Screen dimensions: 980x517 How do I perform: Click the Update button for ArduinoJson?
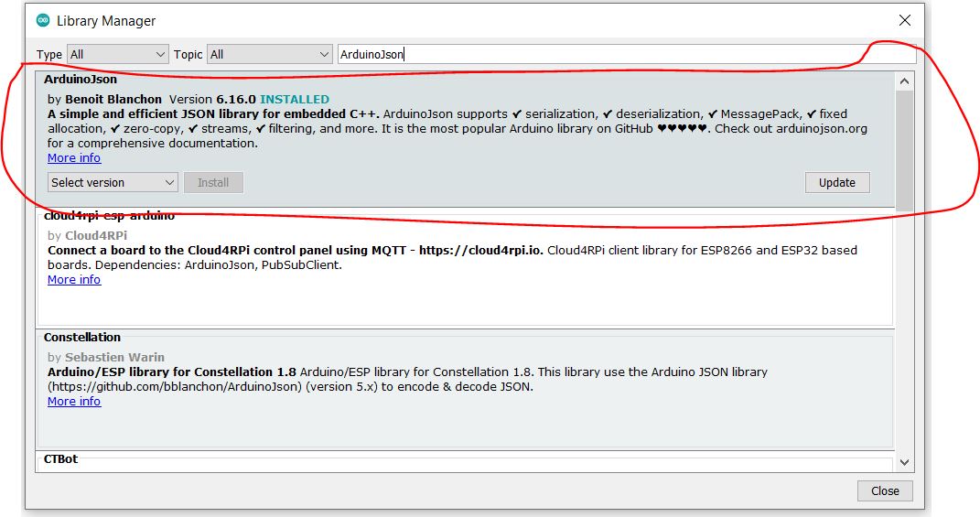tap(837, 182)
